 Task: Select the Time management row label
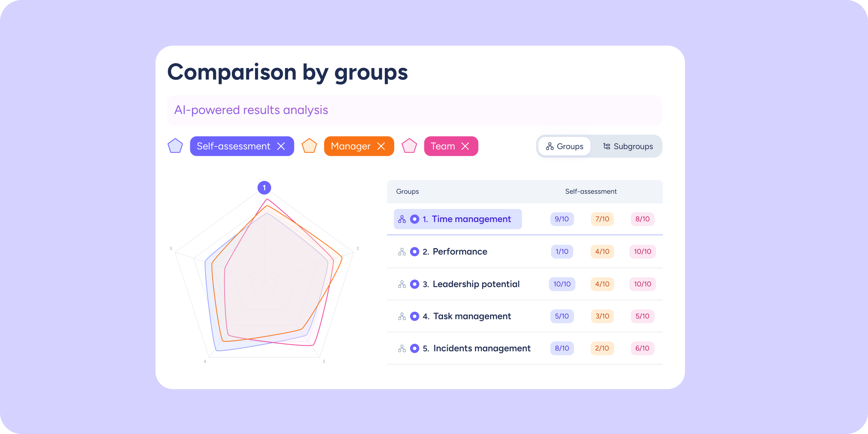coord(471,219)
